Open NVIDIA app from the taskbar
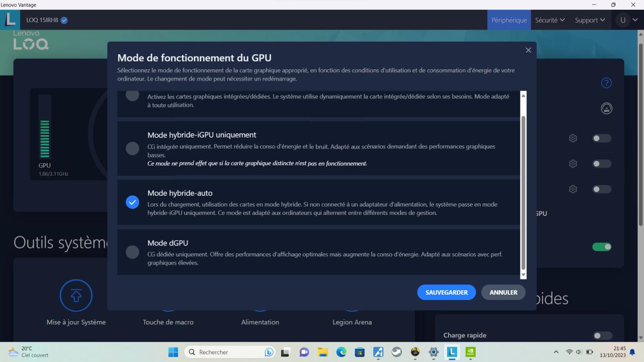The height and width of the screenshot is (362, 644). pos(470,352)
